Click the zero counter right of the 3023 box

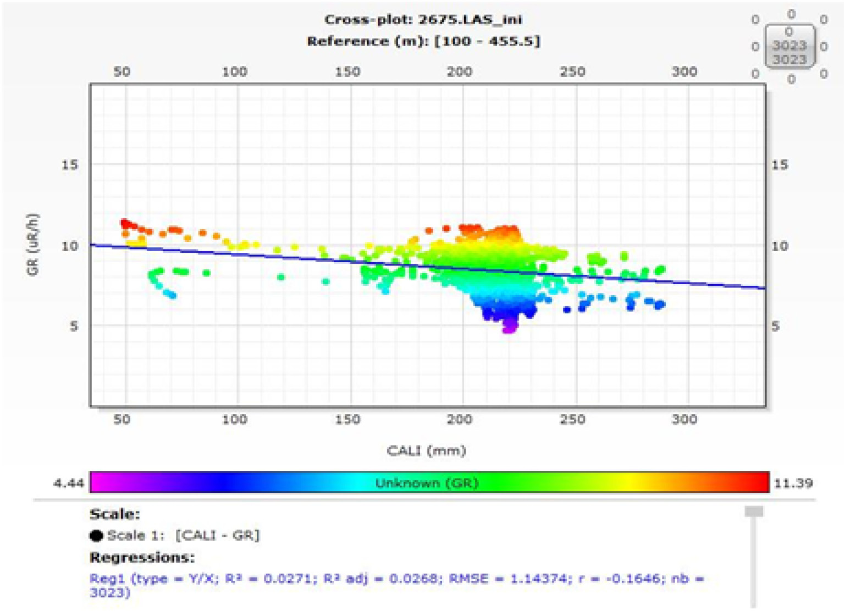pos(823,47)
